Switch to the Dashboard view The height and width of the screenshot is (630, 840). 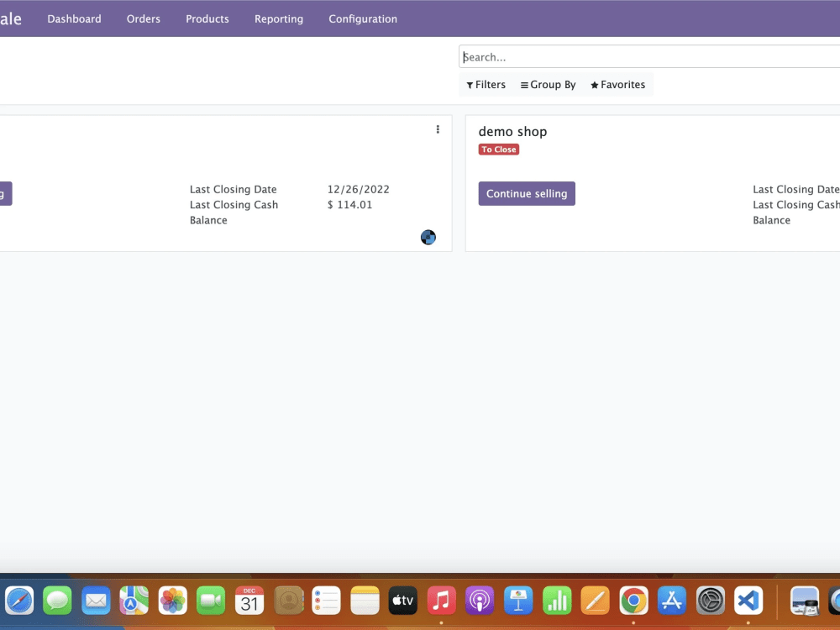(x=74, y=18)
